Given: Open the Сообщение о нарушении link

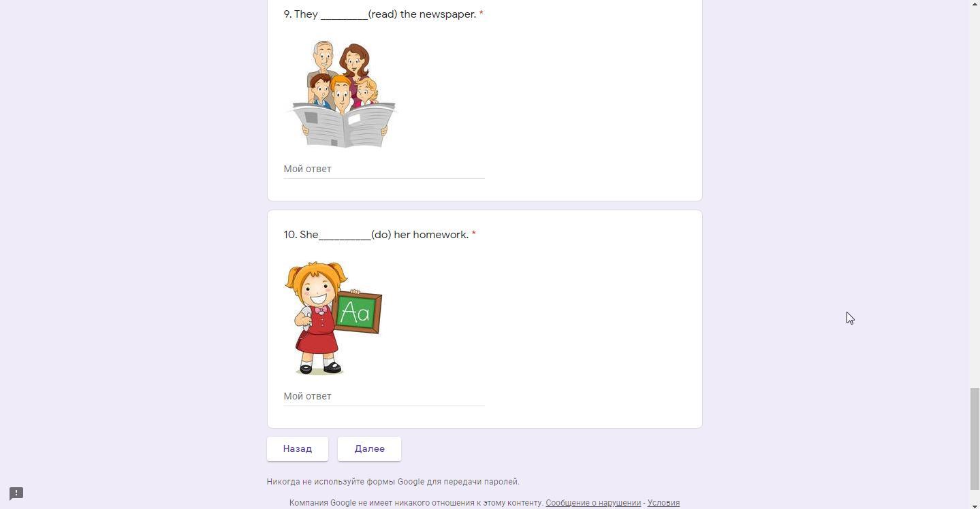Looking at the screenshot, I should tap(593, 503).
